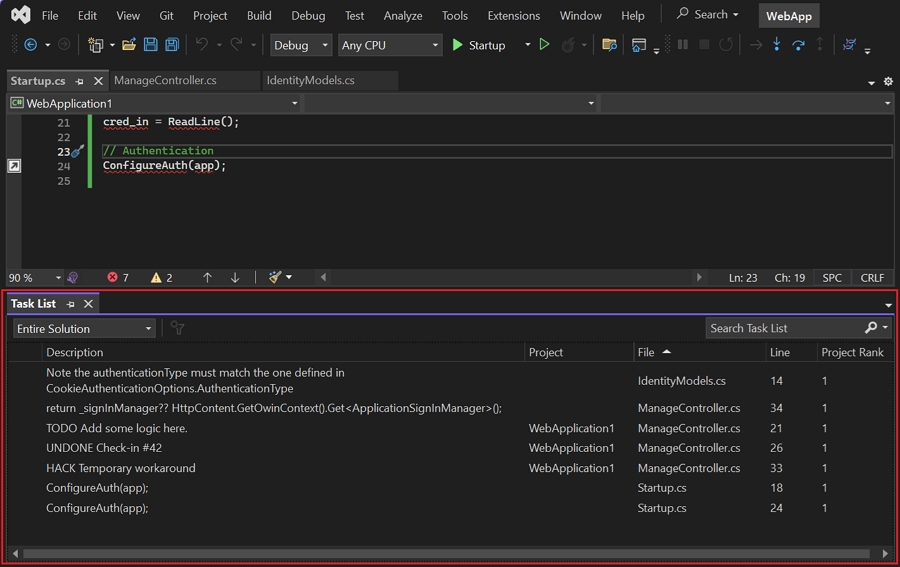Open the Build menu
Image resolution: width=900 pixels, height=567 pixels.
coord(259,15)
